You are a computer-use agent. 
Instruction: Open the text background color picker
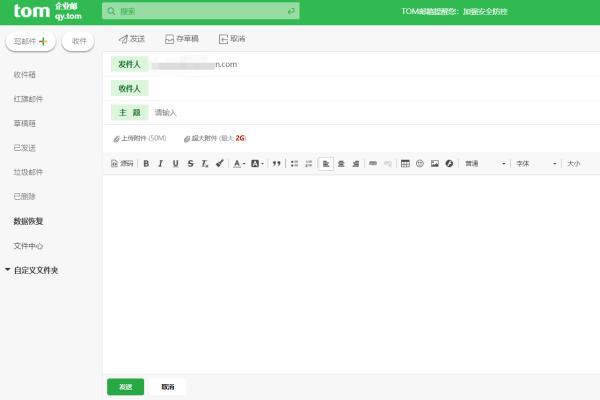pos(257,164)
